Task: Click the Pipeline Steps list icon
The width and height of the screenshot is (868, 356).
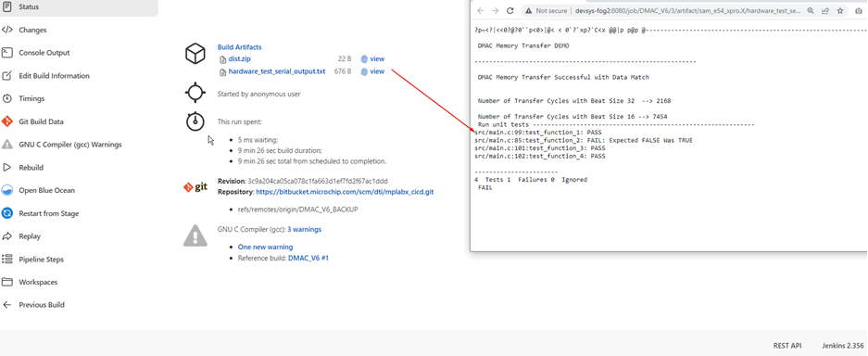Action: (x=7, y=259)
